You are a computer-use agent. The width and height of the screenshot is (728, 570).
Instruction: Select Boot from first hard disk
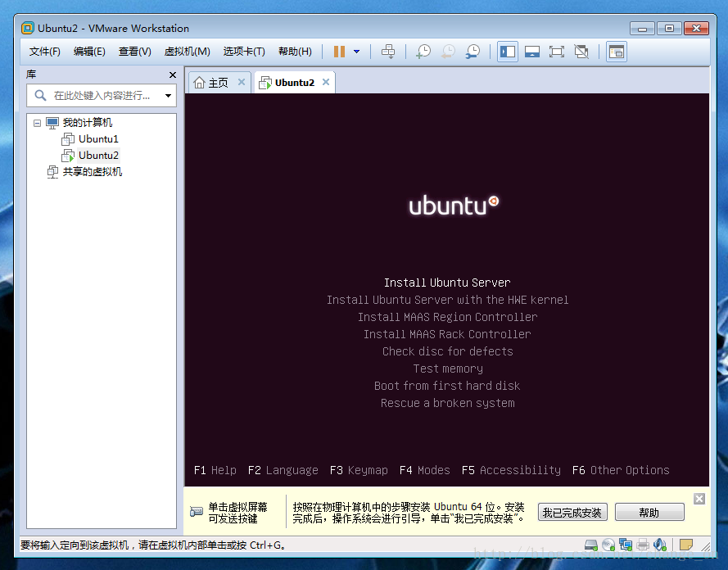447,386
